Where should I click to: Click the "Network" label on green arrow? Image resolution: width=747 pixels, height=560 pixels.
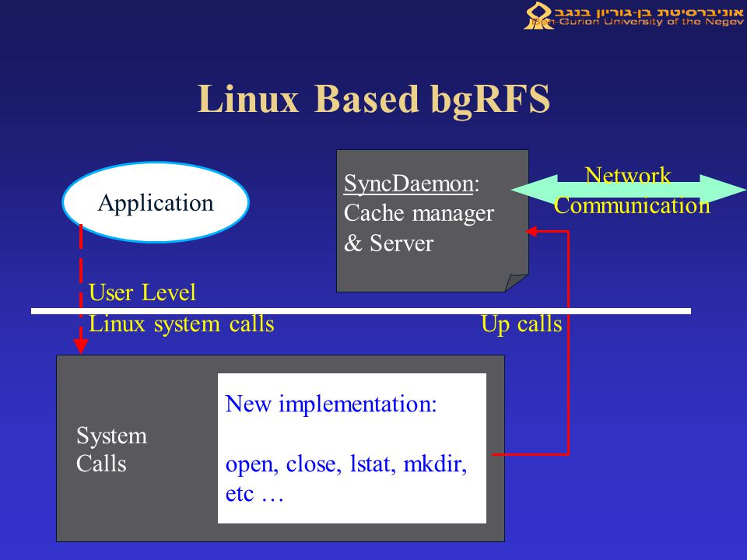[x=628, y=175]
